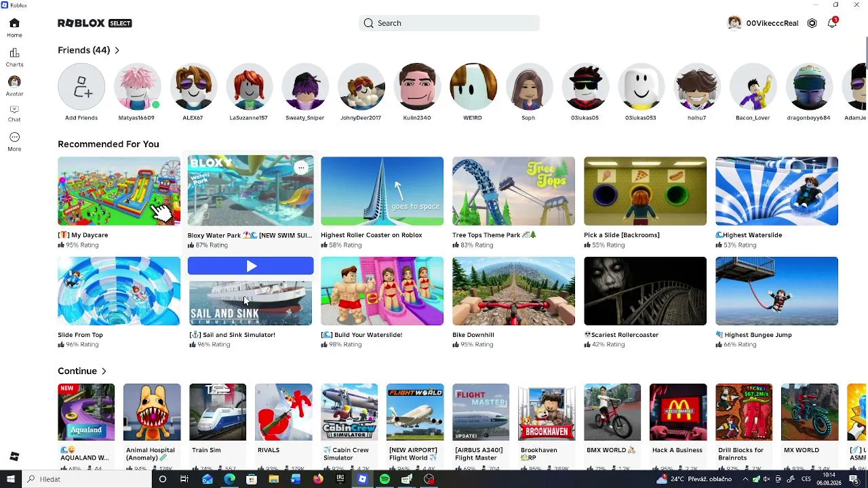Go to the Avatar page in the sidebar
This screenshot has height=488, width=868.
point(14,86)
